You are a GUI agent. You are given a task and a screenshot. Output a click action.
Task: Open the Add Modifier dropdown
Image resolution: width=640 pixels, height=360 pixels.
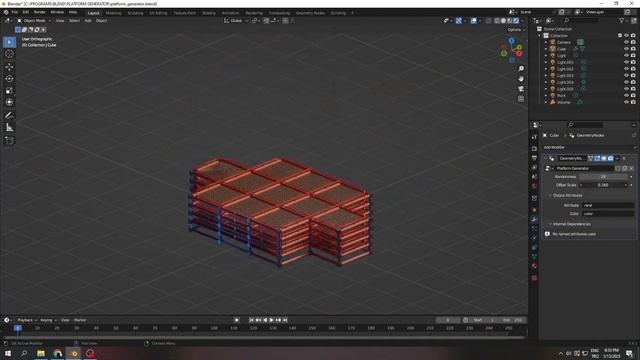pyautogui.click(x=589, y=147)
